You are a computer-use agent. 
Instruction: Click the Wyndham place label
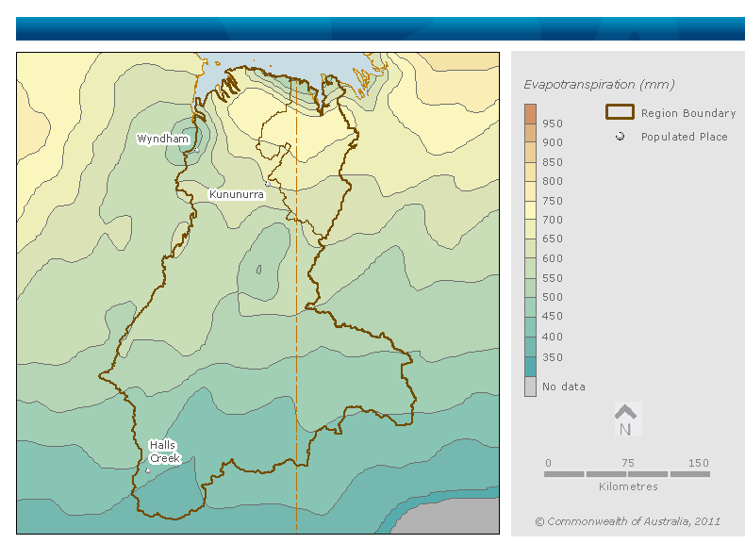coord(163,139)
